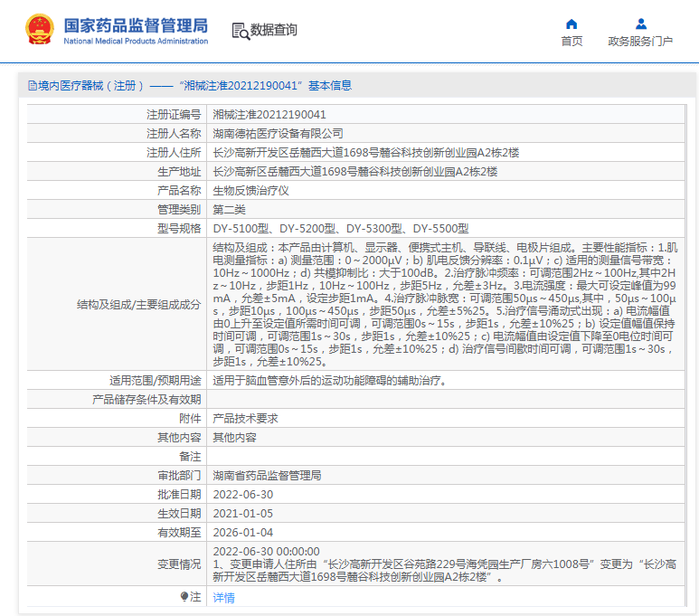This screenshot has width=699, height=616.
Task: Open the 产品技术要求 attachment
Action: pos(245,419)
